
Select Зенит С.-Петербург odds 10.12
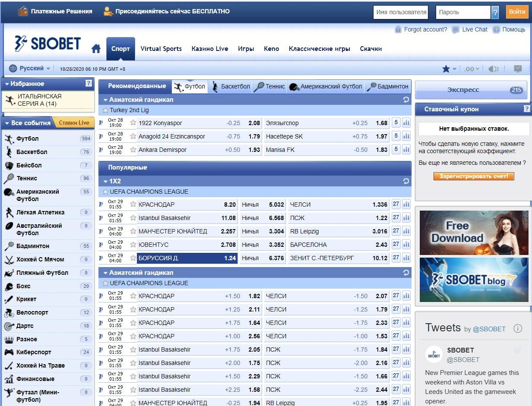click(x=338, y=258)
